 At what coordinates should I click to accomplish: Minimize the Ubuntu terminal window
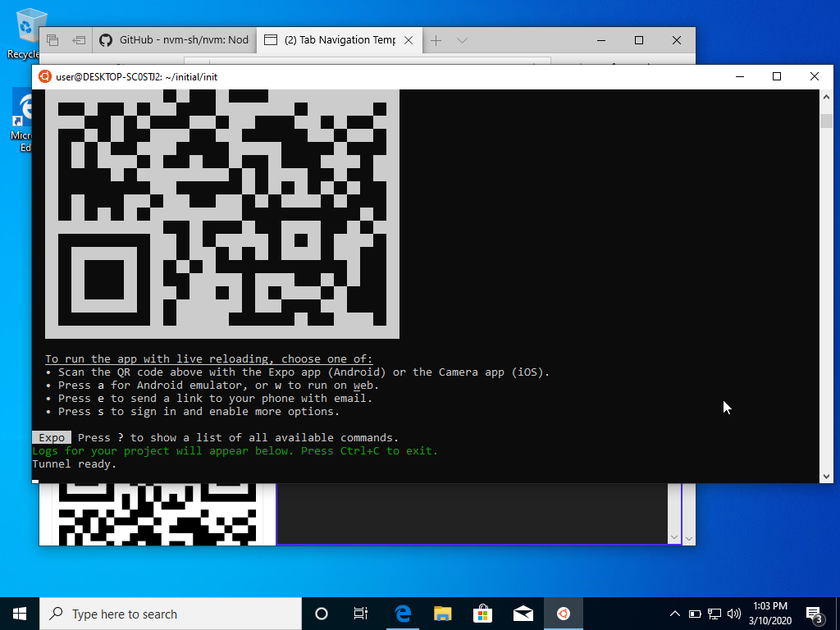740,76
